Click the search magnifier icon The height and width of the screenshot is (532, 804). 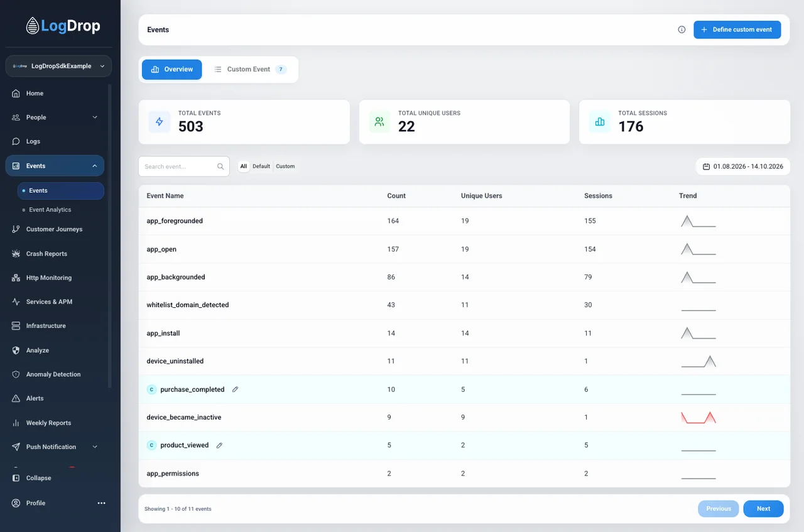tap(220, 166)
